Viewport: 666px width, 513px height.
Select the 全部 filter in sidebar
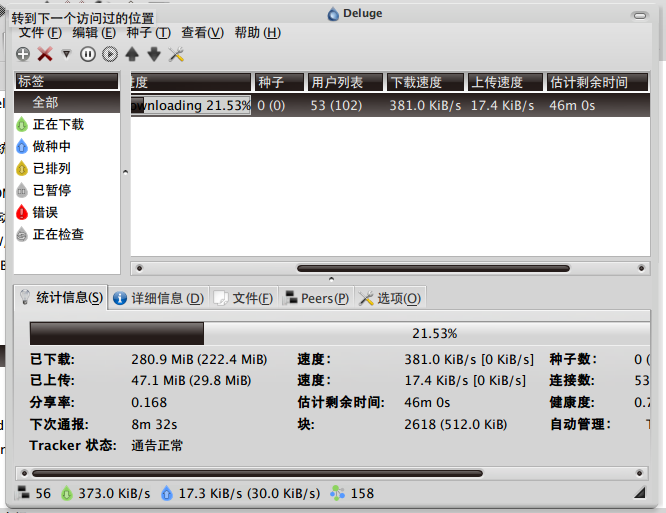point(67,102)
